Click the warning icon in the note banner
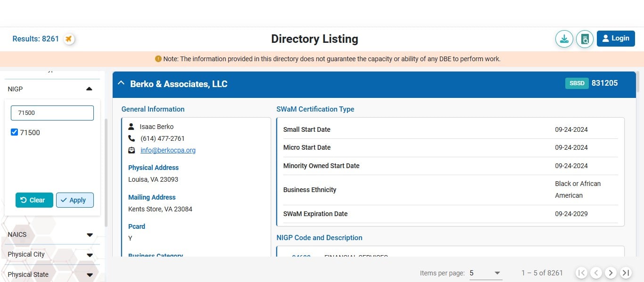The image size is (644, 282). tap(158, 59)
